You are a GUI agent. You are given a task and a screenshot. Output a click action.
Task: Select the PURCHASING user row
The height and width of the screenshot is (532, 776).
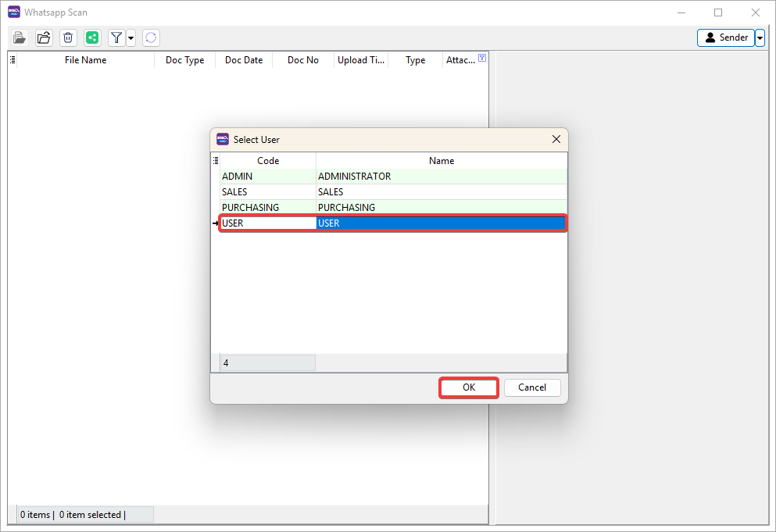(268, 208)
